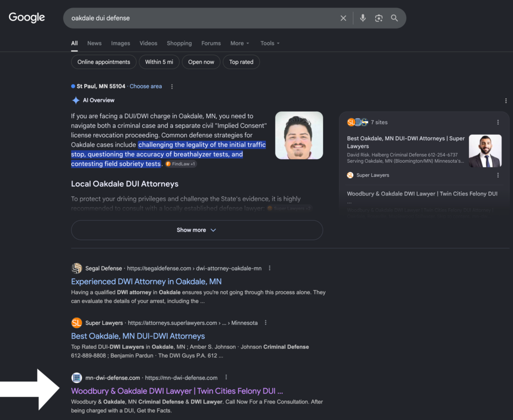Expand AI Overview with Show more

click(197, 230)
